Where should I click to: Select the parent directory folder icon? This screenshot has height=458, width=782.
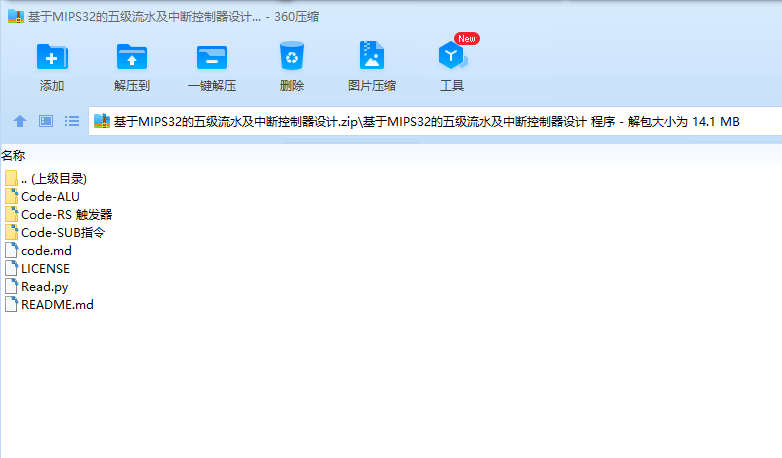tap(11, 178)
